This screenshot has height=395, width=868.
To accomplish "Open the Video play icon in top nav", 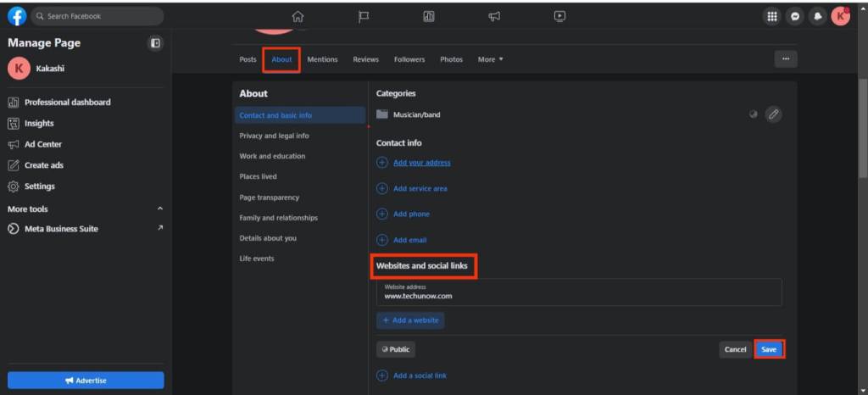I will (560, 17).
